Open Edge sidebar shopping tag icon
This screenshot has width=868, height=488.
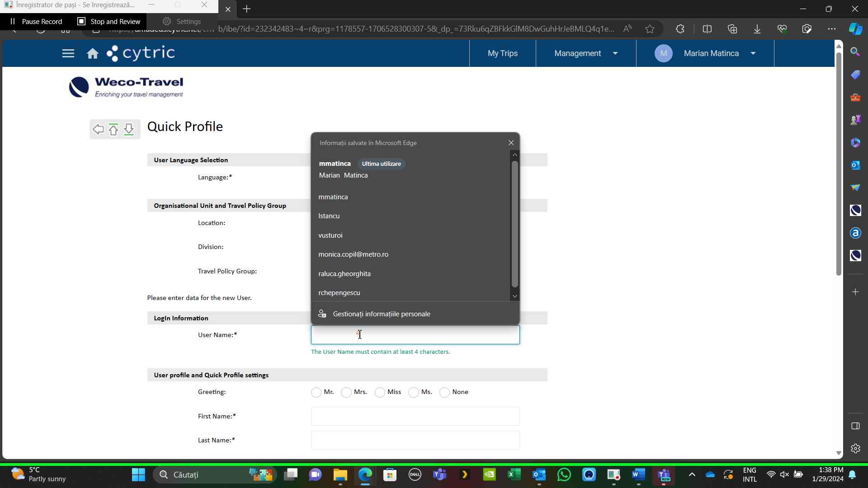(x=855, y=74)
